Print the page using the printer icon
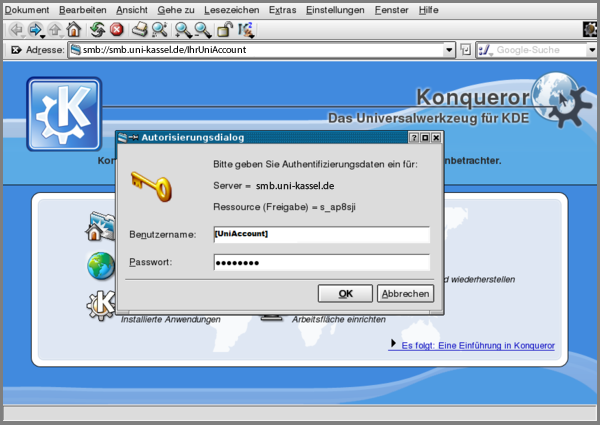The image size is (600, 425). click(x=140, y=29)
